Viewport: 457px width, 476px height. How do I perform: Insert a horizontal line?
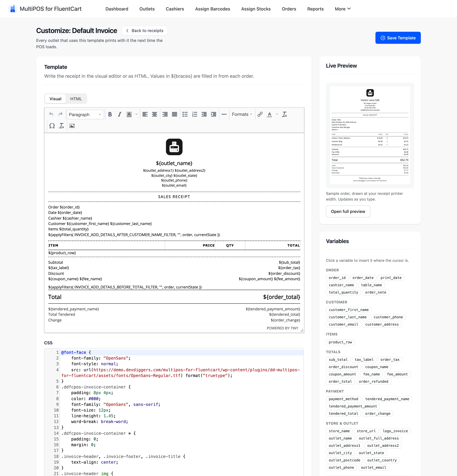(224, 114)
